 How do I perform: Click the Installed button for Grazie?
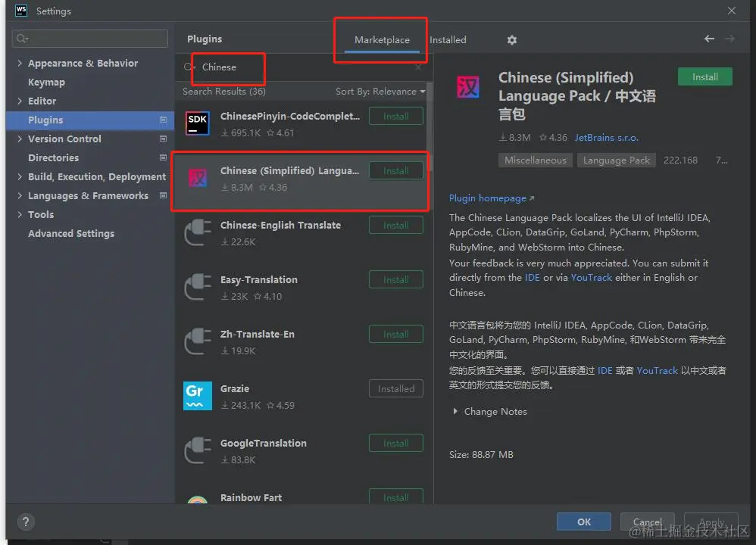click(x=396, y=388)
